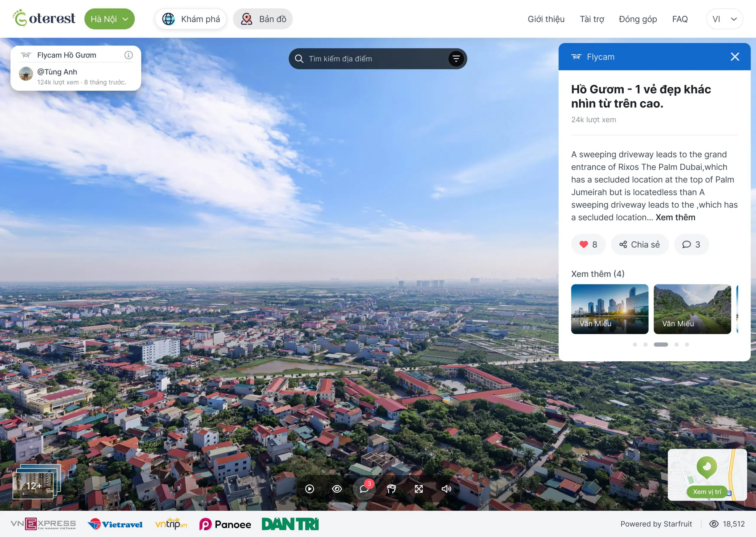Switch to the Khám phá tab

(191, 19)
